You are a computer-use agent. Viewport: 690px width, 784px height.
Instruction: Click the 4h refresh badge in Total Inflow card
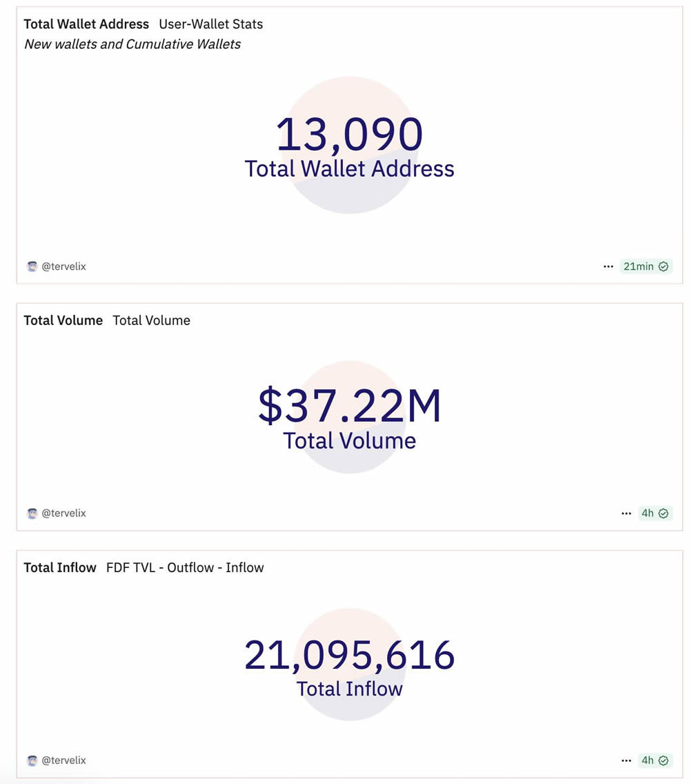coord(647,761)
